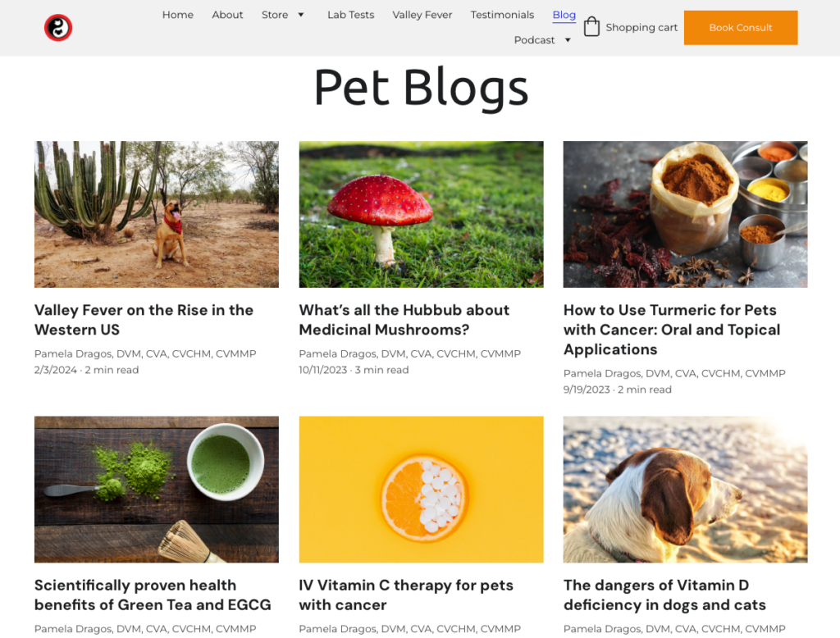Click the turmeric spices article image
The image size is (840, 638).
pyautogui.click(x=685, y=214)
